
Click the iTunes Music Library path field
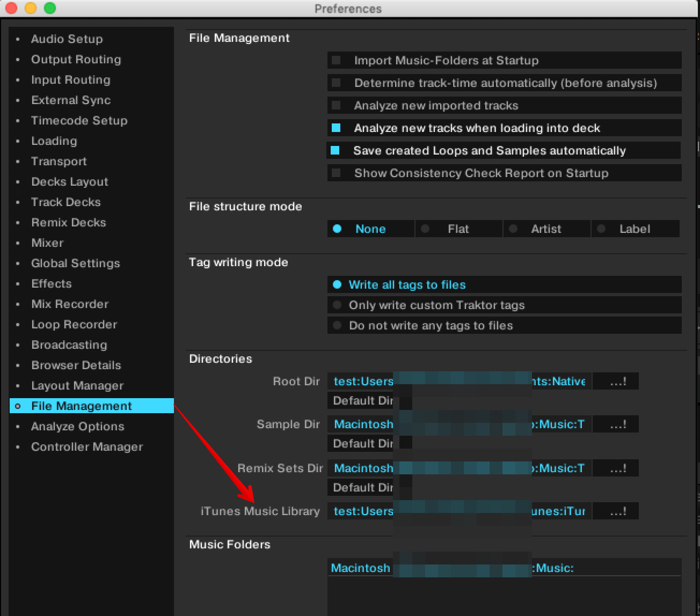click(x=459, y=511)
